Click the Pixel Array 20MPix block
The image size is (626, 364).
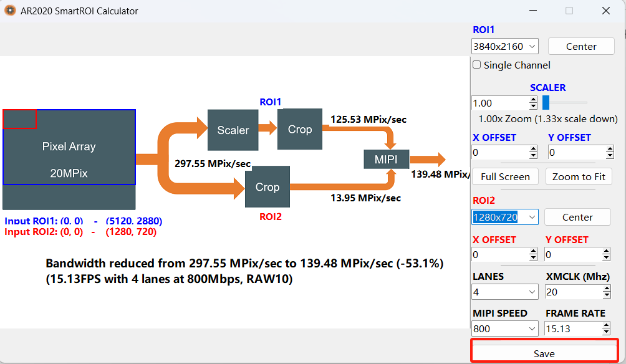69,160
